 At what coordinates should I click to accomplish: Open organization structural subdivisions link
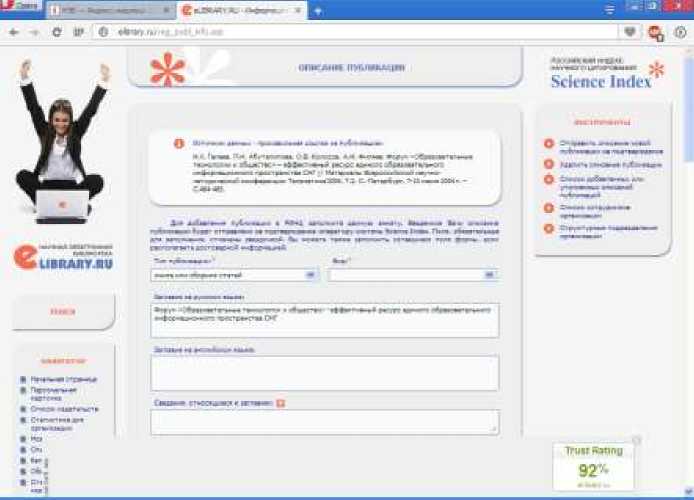tap(608, 232)
